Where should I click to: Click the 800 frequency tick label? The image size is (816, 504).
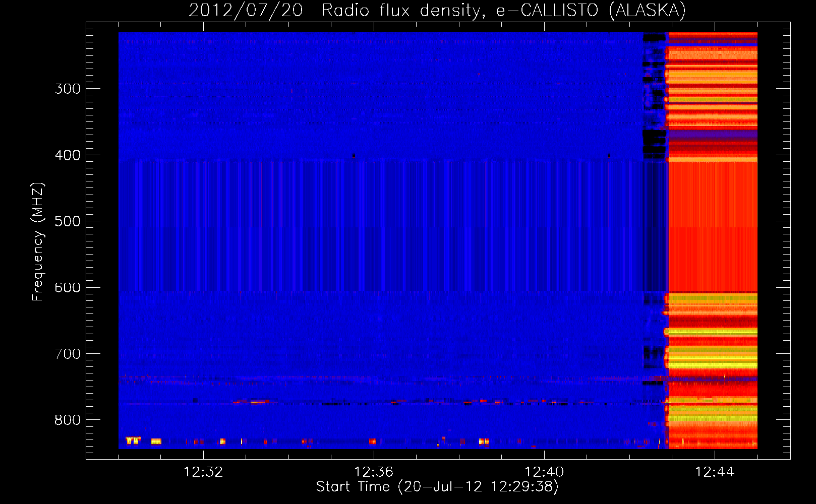68,420
